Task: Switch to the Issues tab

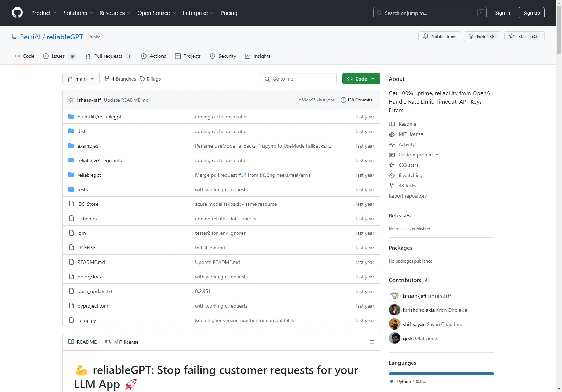Action: tap(59, 56)
